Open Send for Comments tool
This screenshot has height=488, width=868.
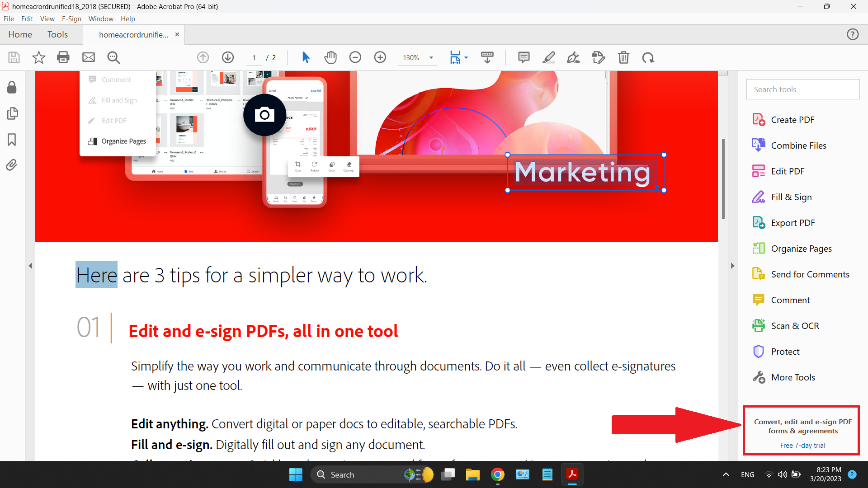click(801, 274)
